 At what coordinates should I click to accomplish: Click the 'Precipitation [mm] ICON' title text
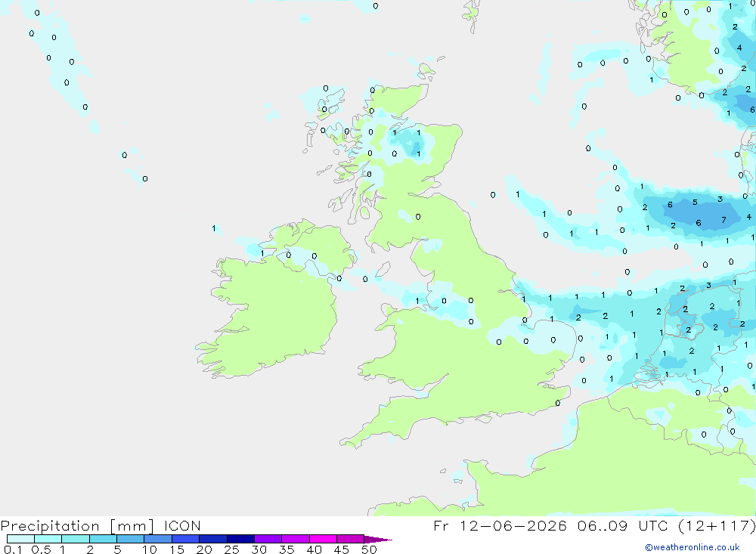pyautogui.click(x=101, y=525)
